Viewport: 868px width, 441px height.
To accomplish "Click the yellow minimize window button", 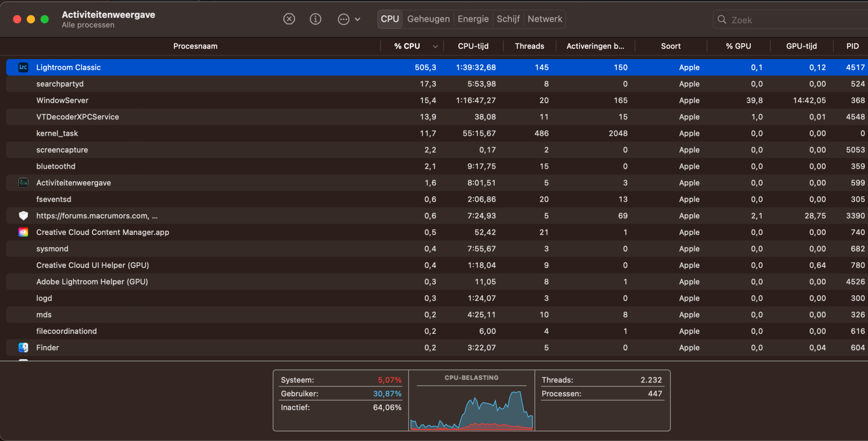I will 31,19.
